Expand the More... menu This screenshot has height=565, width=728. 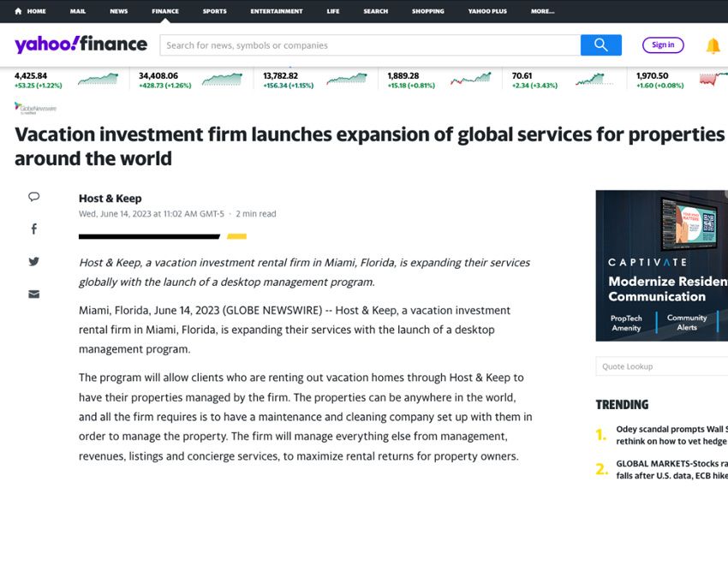tap(543, 11)
